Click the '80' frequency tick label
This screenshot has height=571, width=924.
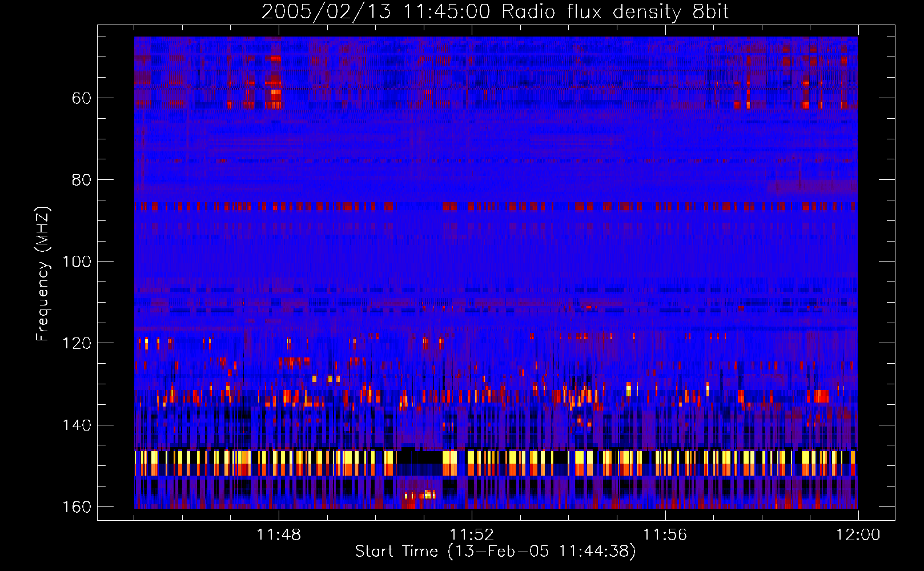(81, 180)
